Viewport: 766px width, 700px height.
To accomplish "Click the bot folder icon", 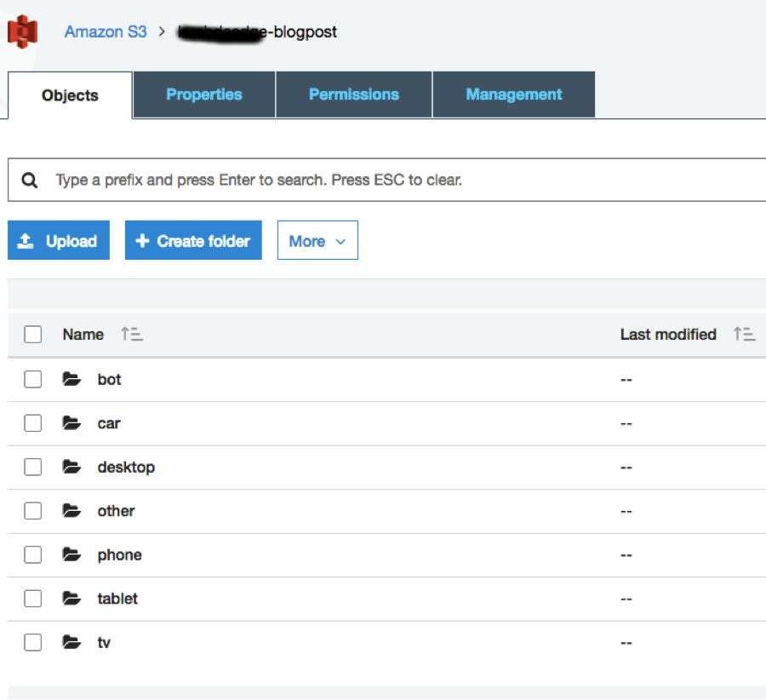I will click(71, 379).
